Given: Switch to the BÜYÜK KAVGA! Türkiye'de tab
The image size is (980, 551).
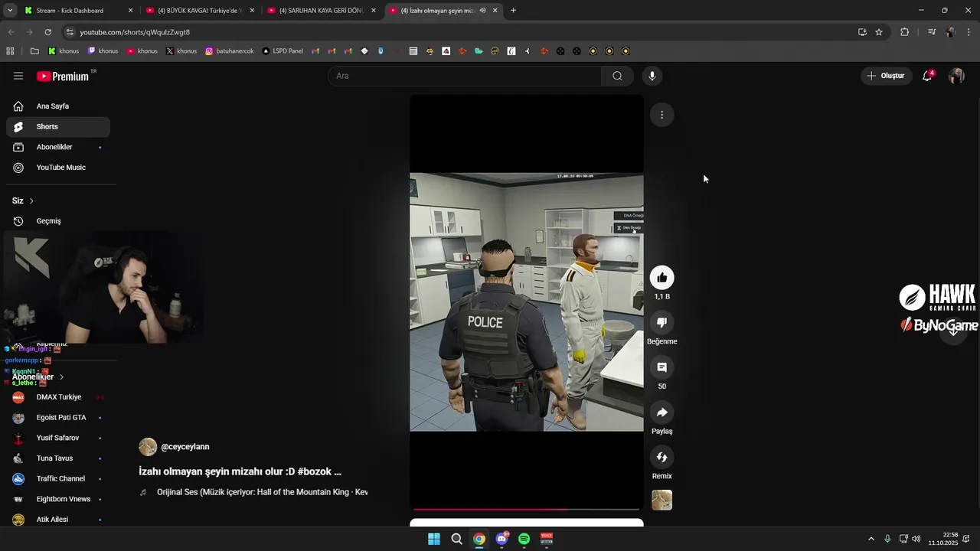Looking at the screenshot, I should click(199, 11).
